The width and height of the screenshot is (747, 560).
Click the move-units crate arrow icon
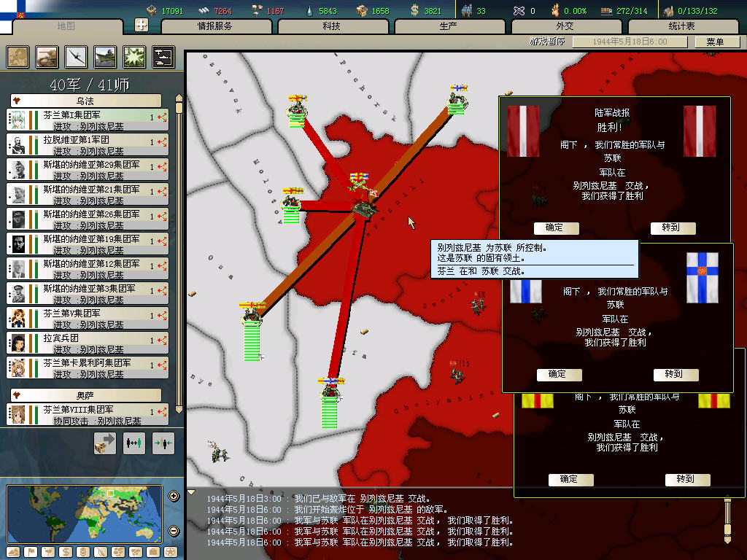click(x=105, y=443)
